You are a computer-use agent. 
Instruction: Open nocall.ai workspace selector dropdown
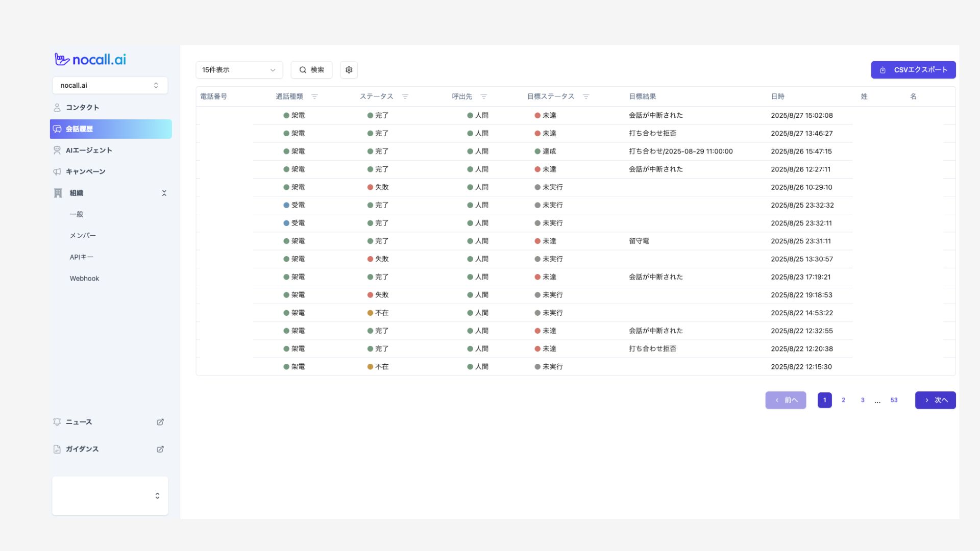(110, 85)
